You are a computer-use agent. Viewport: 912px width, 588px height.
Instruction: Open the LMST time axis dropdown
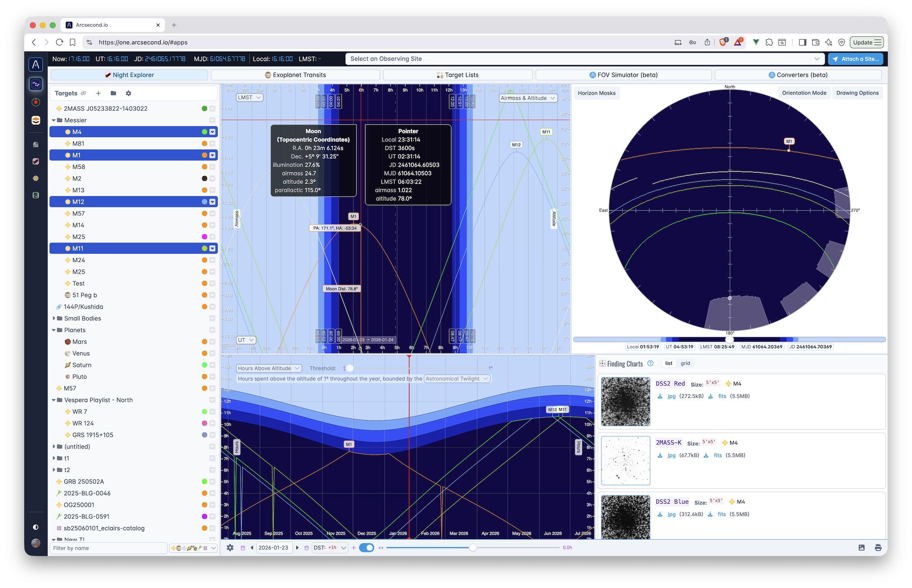click(250, 98)
